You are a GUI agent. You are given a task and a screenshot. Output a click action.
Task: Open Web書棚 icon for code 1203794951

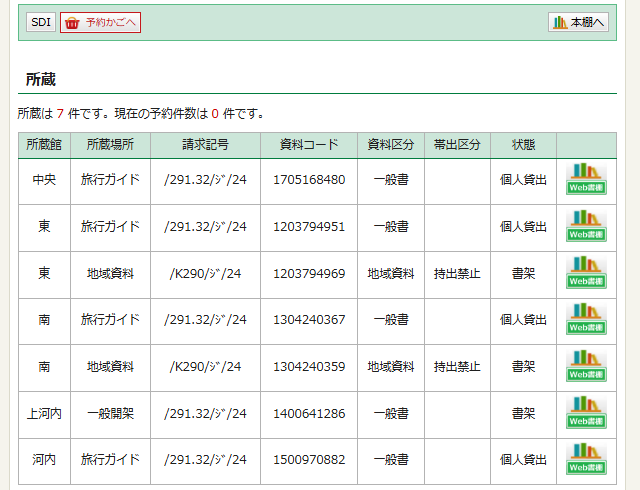coord(586,226)
